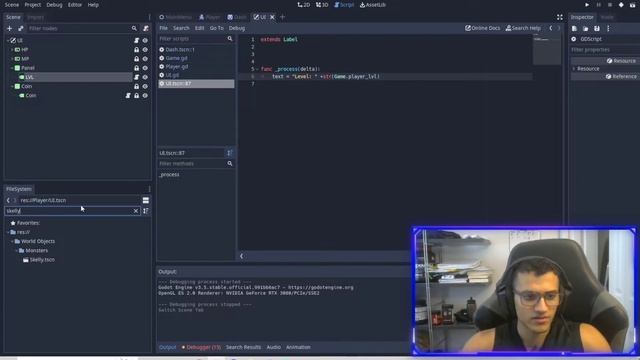Open the script icon on LVL node

(x=136, y=77)
